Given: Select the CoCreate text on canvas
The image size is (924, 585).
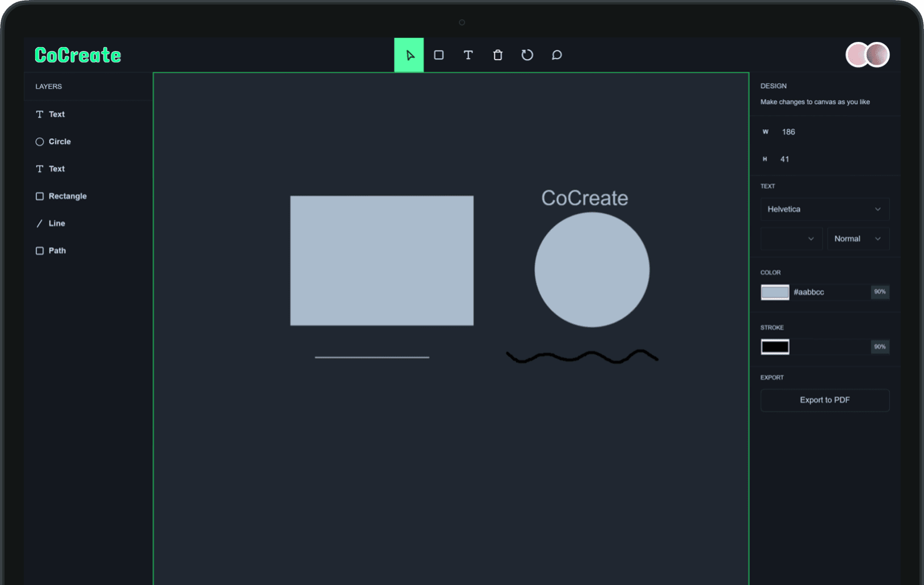Looking at the screenshot, I should [x=585, y=198].
